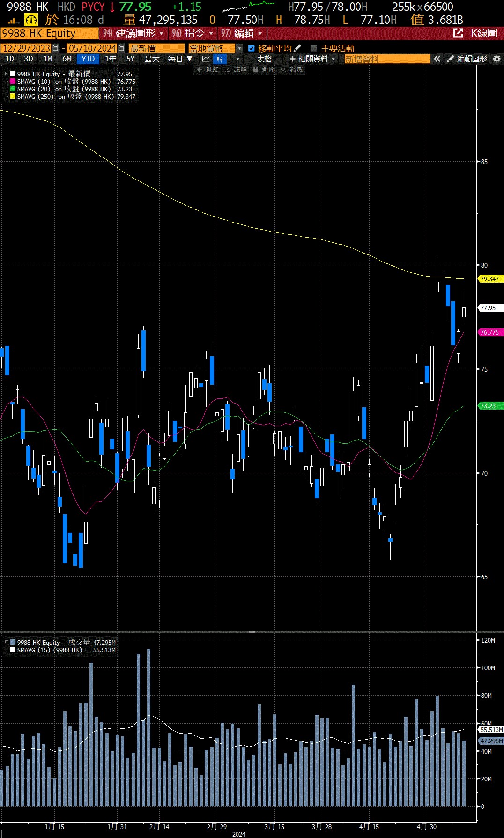Switch to the 6M time range

point(67,59)
